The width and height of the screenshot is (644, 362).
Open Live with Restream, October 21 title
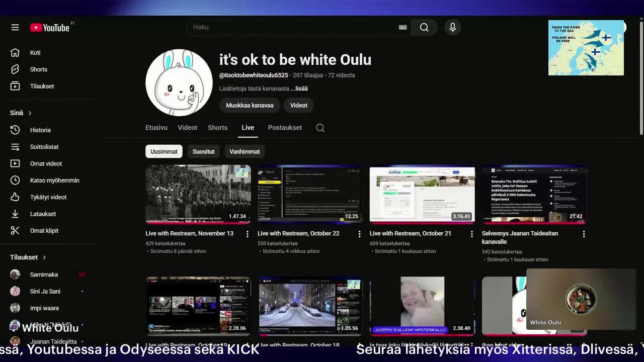click(x=411, y=234)
